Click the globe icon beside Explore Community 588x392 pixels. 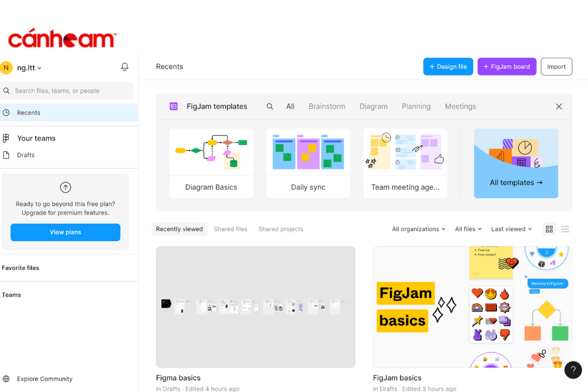(x=6, y=379)
